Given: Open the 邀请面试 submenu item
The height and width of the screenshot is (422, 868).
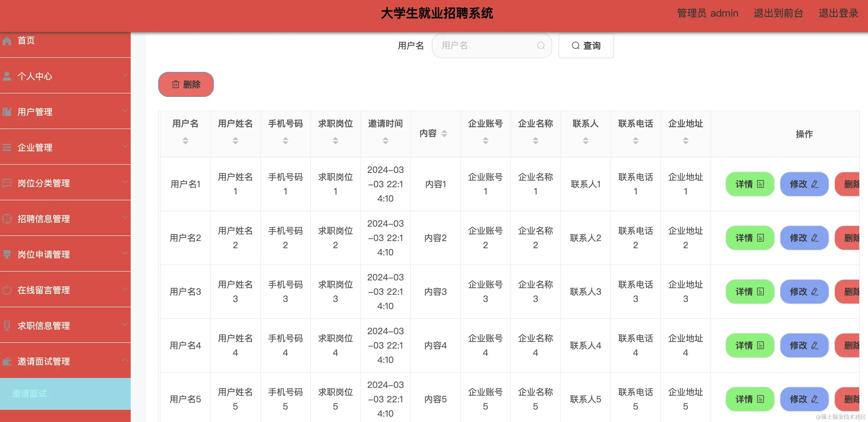Looking at the screenshot, I should tap(30, 393).
